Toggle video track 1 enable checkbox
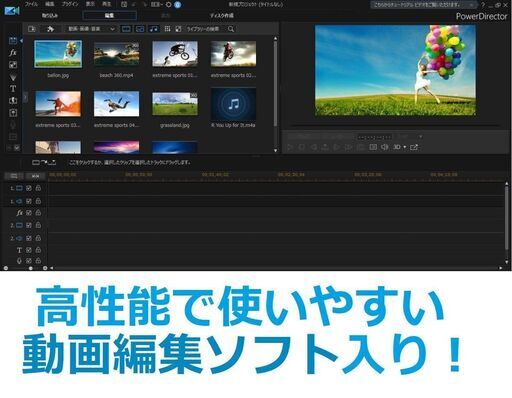This screenshot has height=398, width=512. (29, 188)
